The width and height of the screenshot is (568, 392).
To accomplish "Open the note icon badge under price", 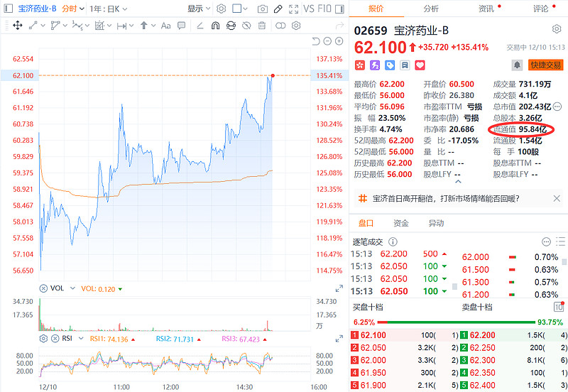I will tap(405, 65).
